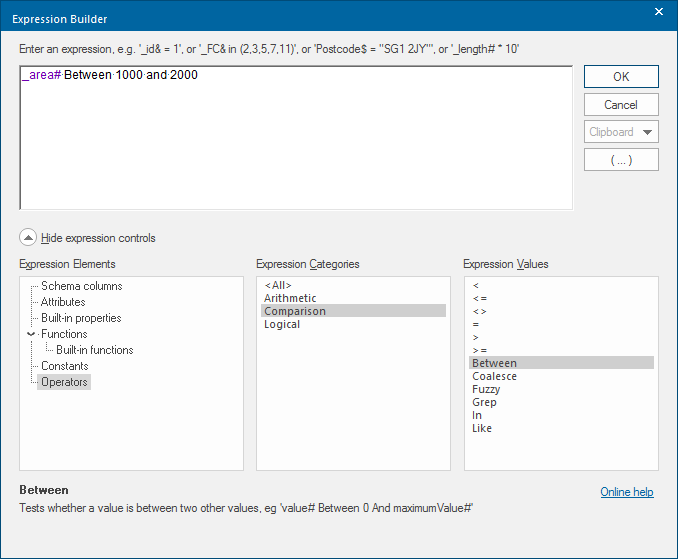The width and height of the screenshot is (678, 559).
Task: Choose the Like operator value
Action: click(x=482, y=428)
